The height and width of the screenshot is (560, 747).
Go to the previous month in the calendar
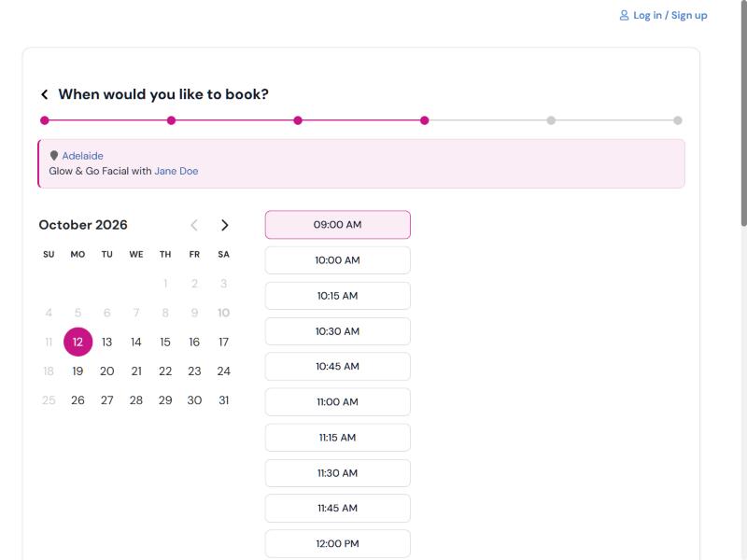194,225
